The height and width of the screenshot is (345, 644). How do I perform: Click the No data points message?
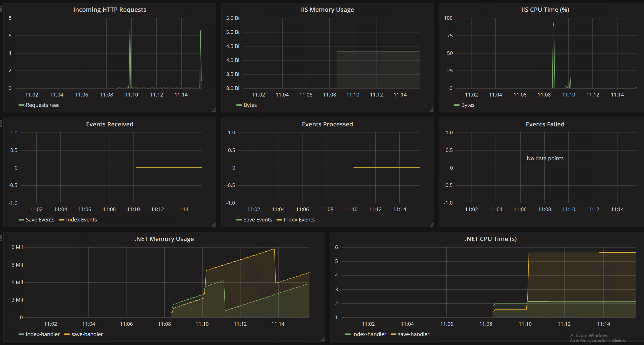click(545, 158)
